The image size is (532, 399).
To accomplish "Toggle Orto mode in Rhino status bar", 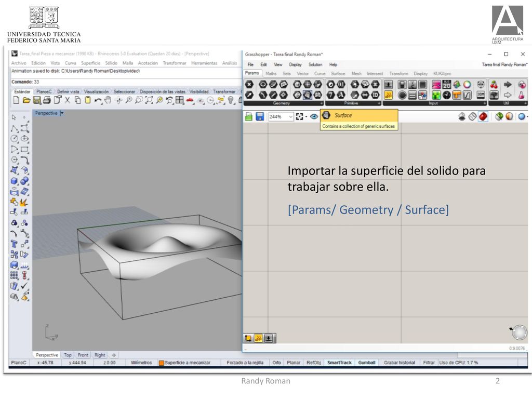I will pyautogui.click(x=276, y=363).
